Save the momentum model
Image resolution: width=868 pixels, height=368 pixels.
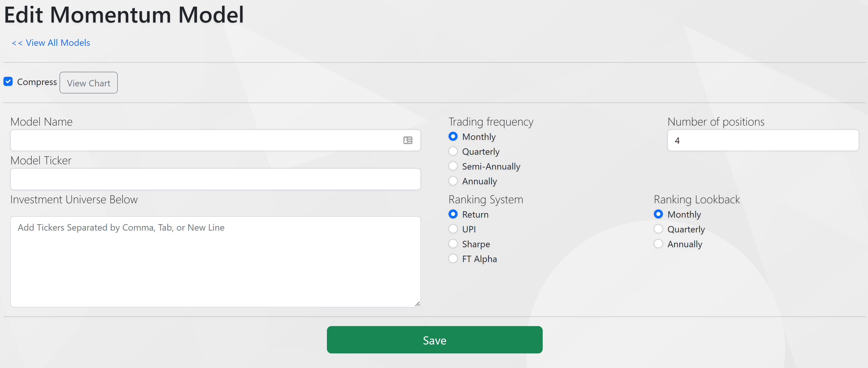[434, 340]
